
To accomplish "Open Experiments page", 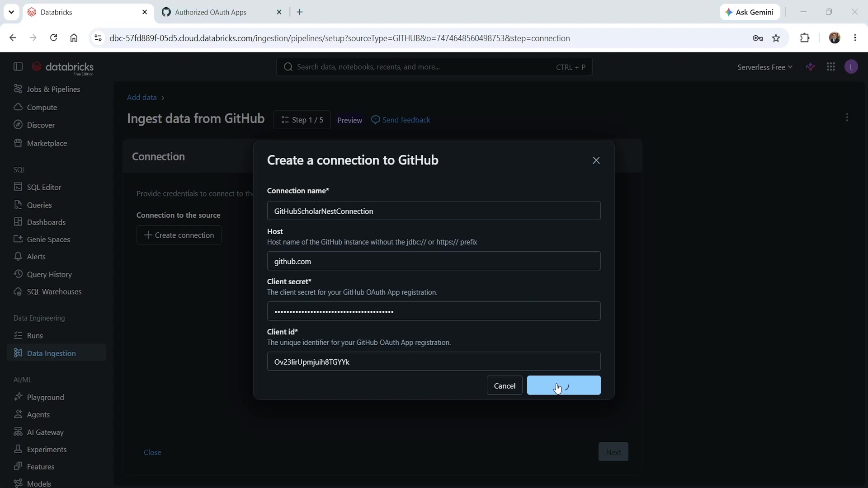I will tap(47, 449).
